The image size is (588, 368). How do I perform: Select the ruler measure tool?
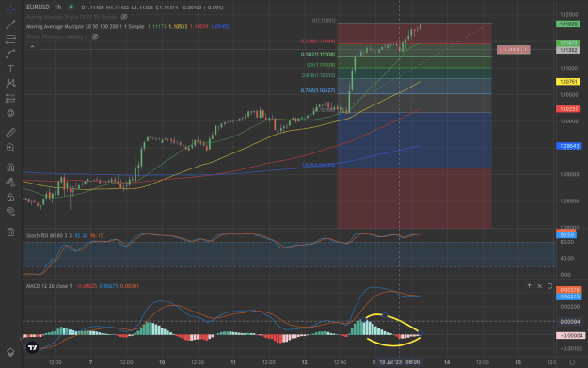click(x=10, y=133)
